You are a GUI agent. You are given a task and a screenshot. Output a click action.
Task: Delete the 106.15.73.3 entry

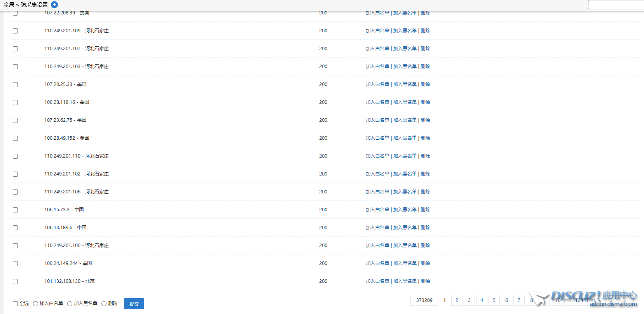(x=425, y=210)
